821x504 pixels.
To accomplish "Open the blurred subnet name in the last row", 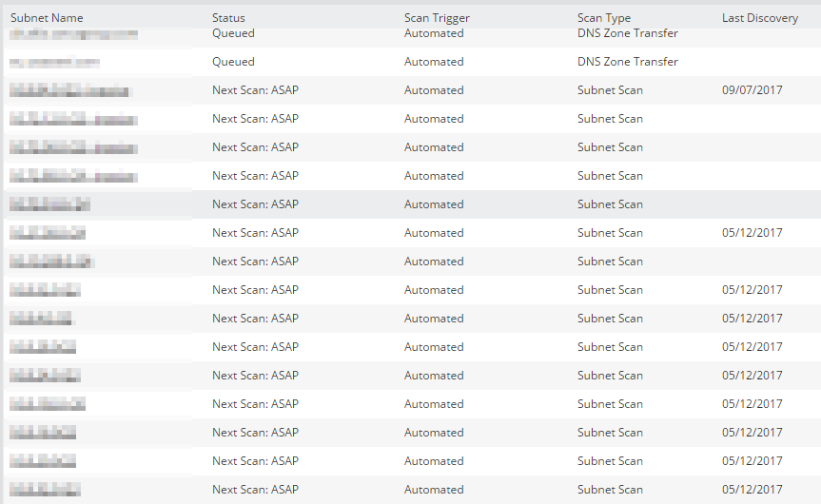I will tap(45, 490).
